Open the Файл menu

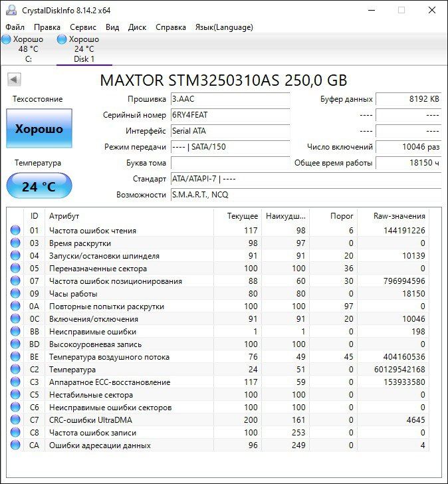(x=15, y=27)
